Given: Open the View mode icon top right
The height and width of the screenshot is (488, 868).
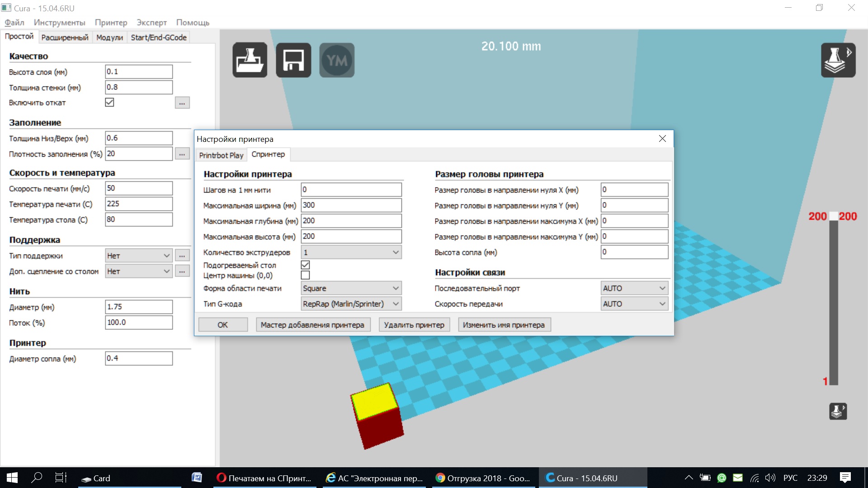Looking at the screenshot, I should pyautogui.click(x=838, y=60).
